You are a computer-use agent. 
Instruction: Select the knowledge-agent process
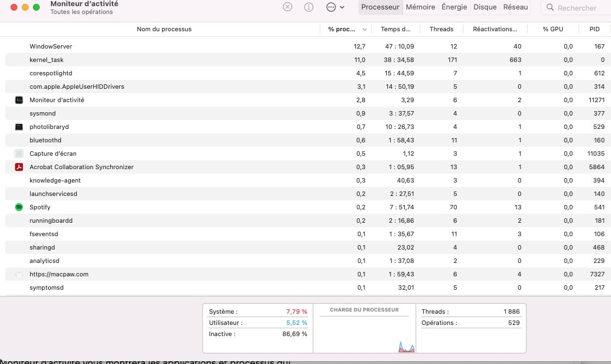click(x=55, y=181)
